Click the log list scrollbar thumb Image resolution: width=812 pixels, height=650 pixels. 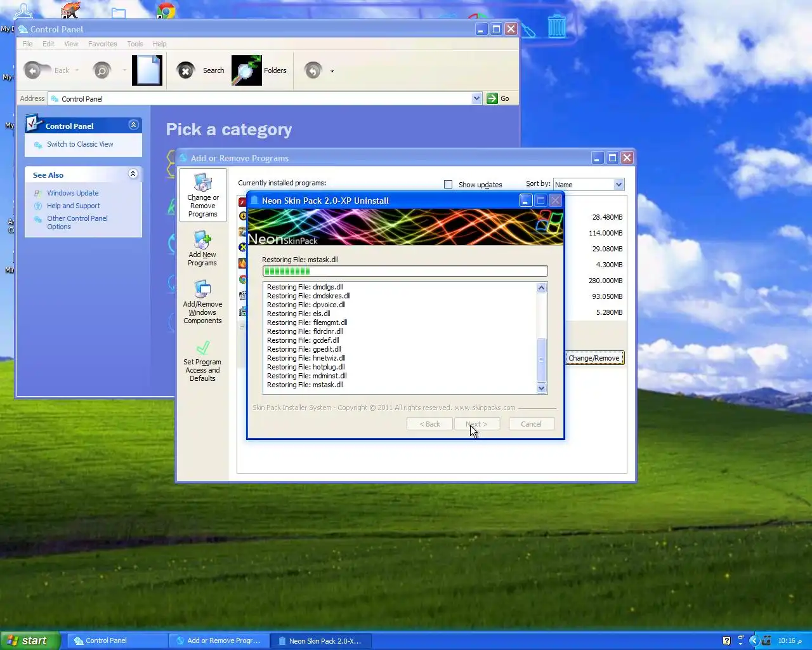click(541, 360)
